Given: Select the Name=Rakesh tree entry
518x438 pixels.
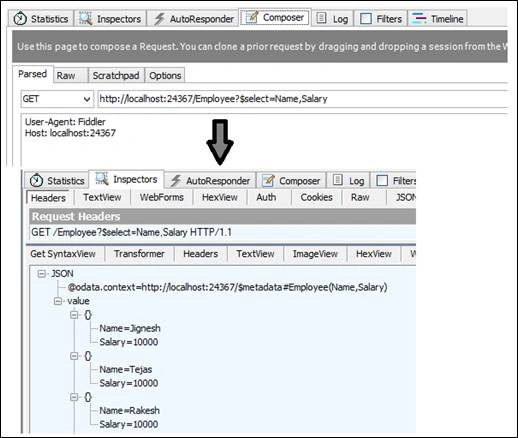Looking at the screenshot, I should (x=129, y=410).
